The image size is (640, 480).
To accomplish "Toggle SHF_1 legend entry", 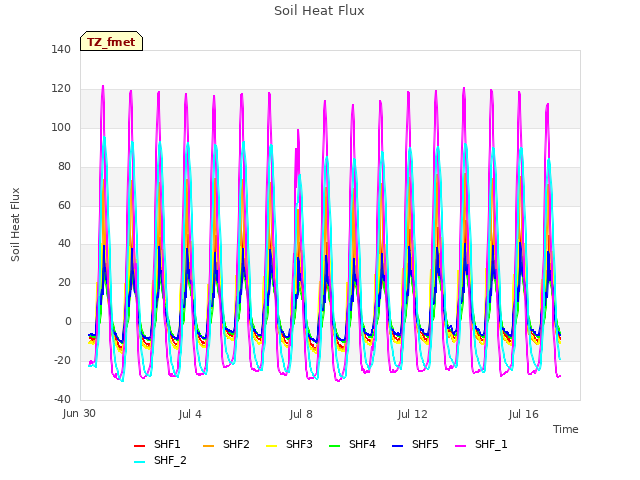I will 481,444.
